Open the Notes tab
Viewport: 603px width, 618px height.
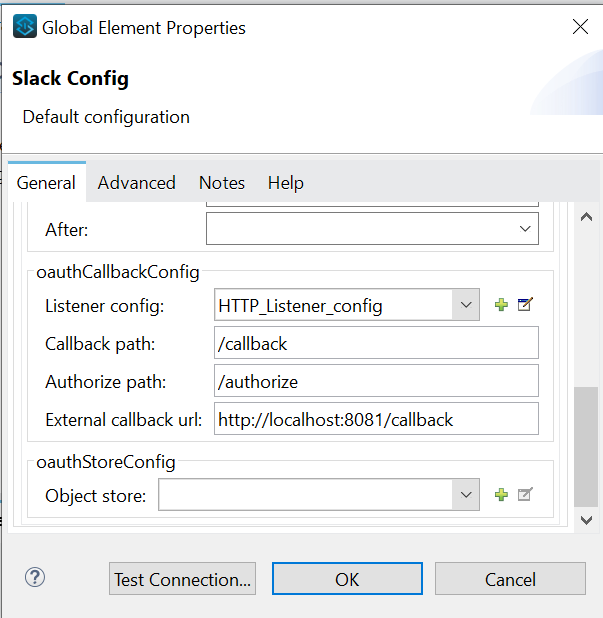[x=222, y=183]
